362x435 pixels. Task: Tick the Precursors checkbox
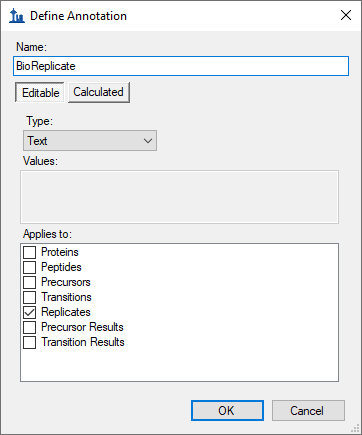[29, 282]
